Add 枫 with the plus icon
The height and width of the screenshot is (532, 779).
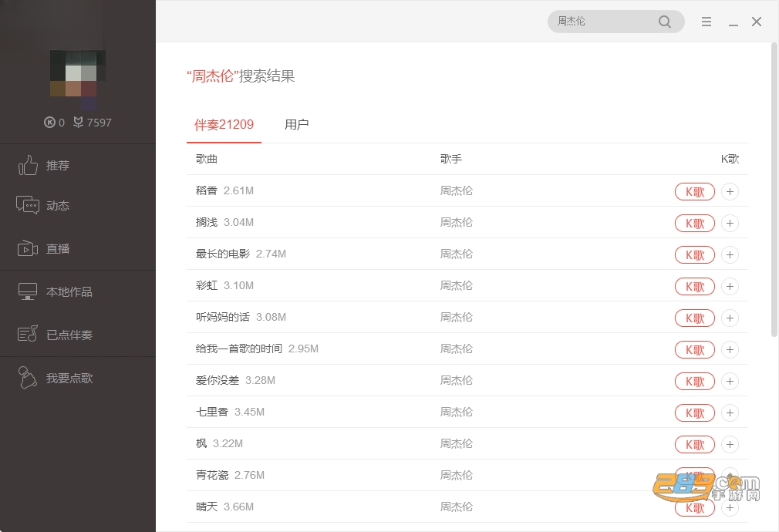pyautogui.click(x=730, y=445)
